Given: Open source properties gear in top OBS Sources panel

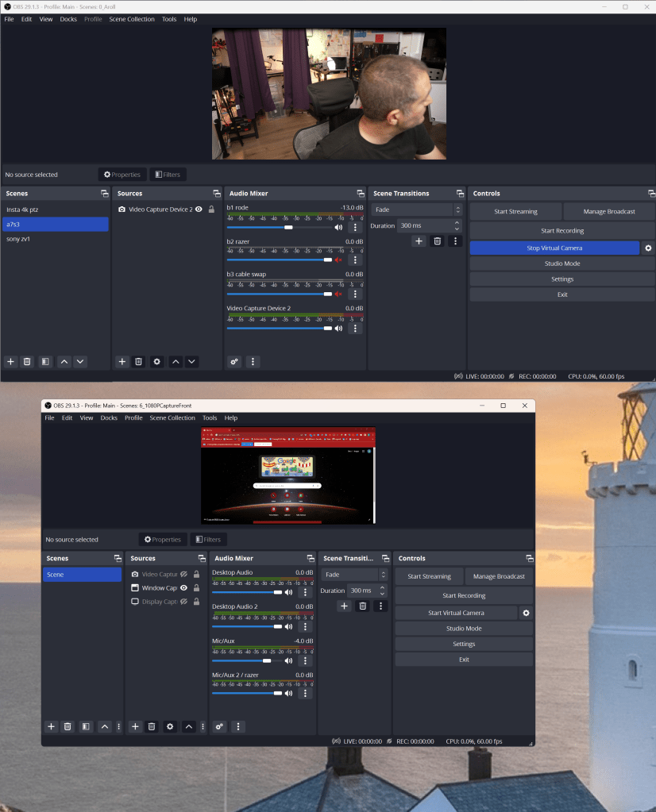Looking at the screenshot, I should pos(157,361).
